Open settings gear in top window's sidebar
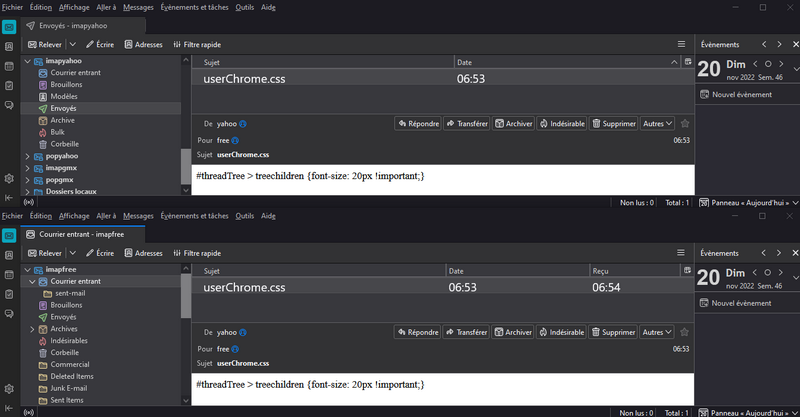This screenshot has height=417, width=800. click(9, 178)
